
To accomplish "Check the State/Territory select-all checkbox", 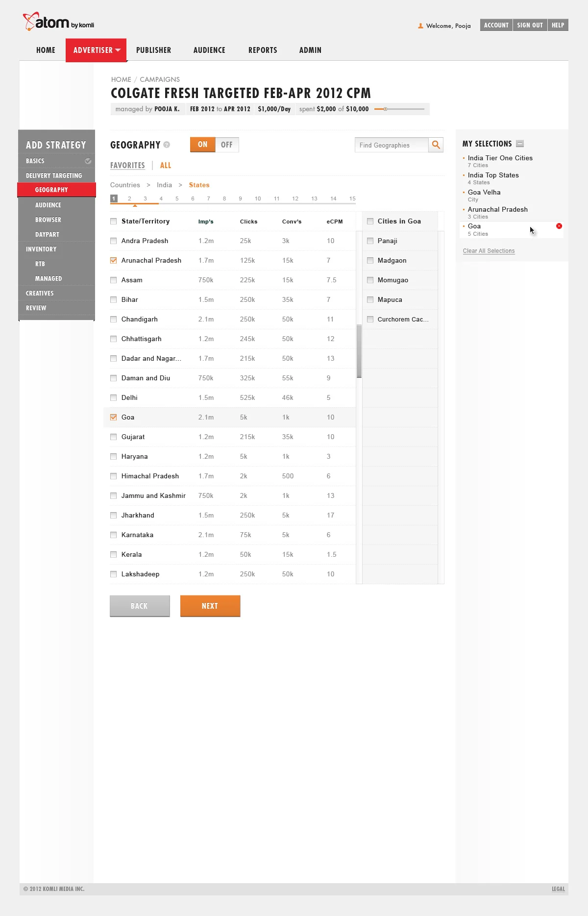I will point(114,222).
